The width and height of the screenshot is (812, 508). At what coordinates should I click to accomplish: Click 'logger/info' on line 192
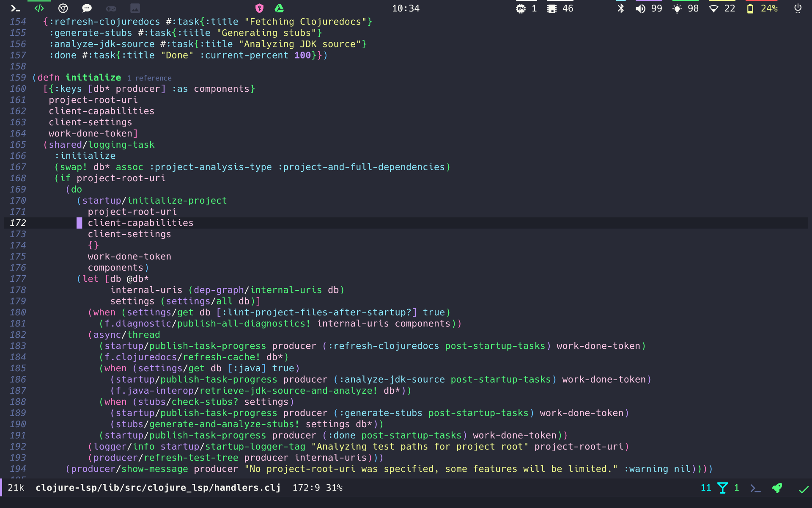click(x=124, y=447)
